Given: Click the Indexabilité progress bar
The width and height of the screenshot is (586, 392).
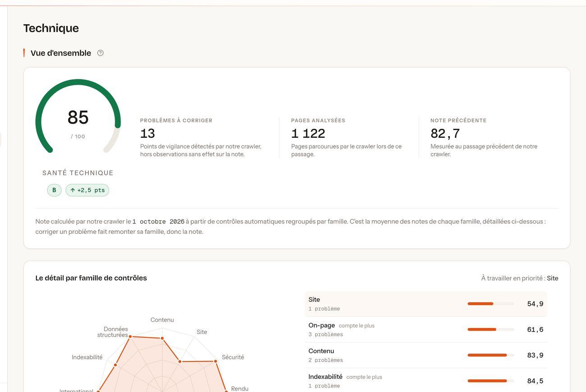Looking at the screenshot, I should (490, 381).
